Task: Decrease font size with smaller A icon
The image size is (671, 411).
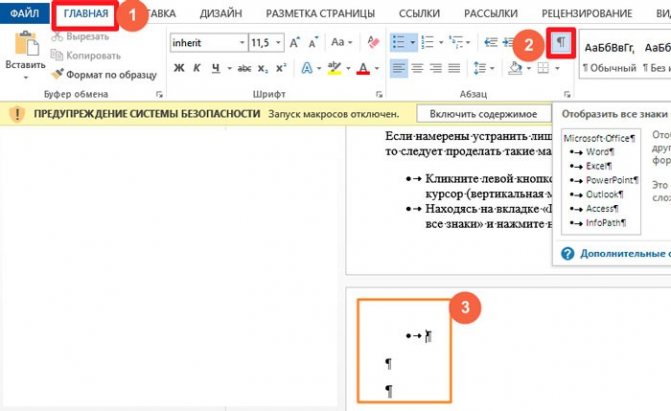Action: point(313,43)
